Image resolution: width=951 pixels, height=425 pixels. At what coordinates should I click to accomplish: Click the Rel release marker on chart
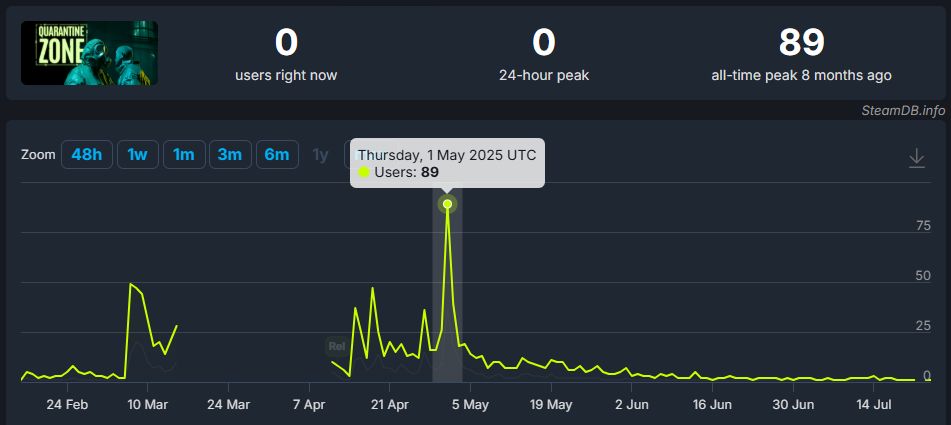337,346
